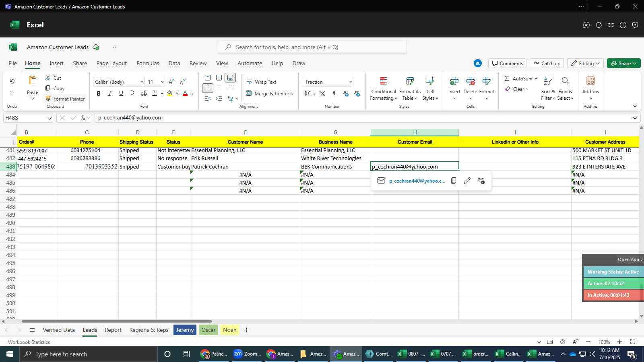
Task: Click the search tools and help box
Action: click(312, 47)
